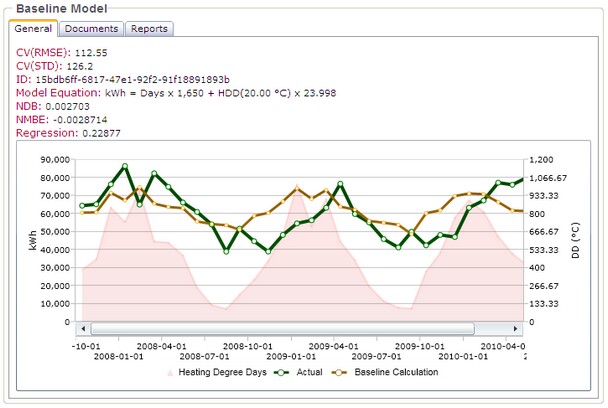Click the Baseline Model panel title
Screen dimensions: 608x408
pyautogui.click(x=62, y=9)
